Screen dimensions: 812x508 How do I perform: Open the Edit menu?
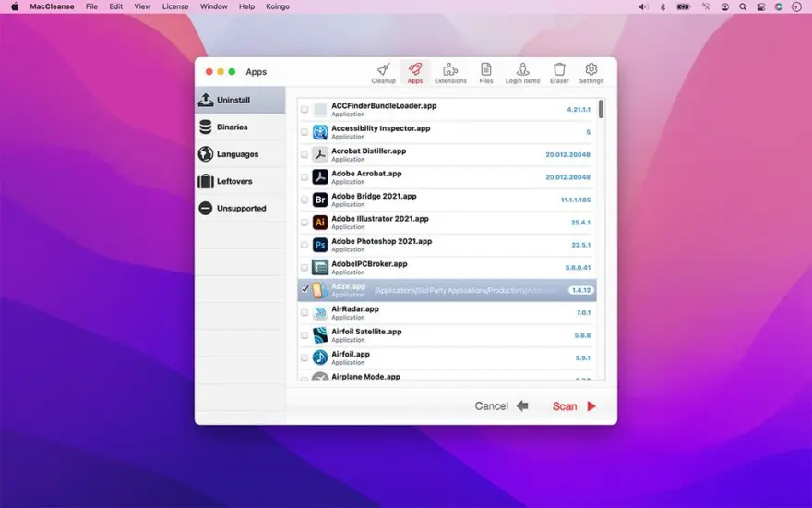pos(116,6)
